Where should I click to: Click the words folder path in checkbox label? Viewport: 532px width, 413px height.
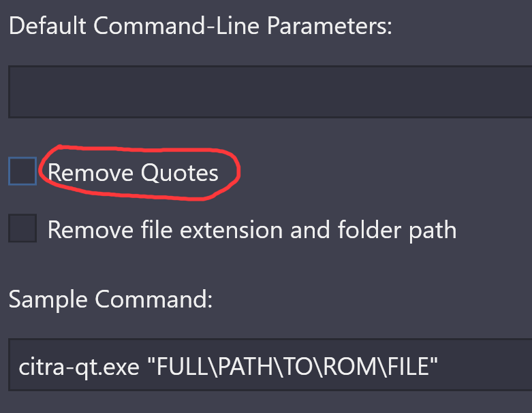coord(397,230)
